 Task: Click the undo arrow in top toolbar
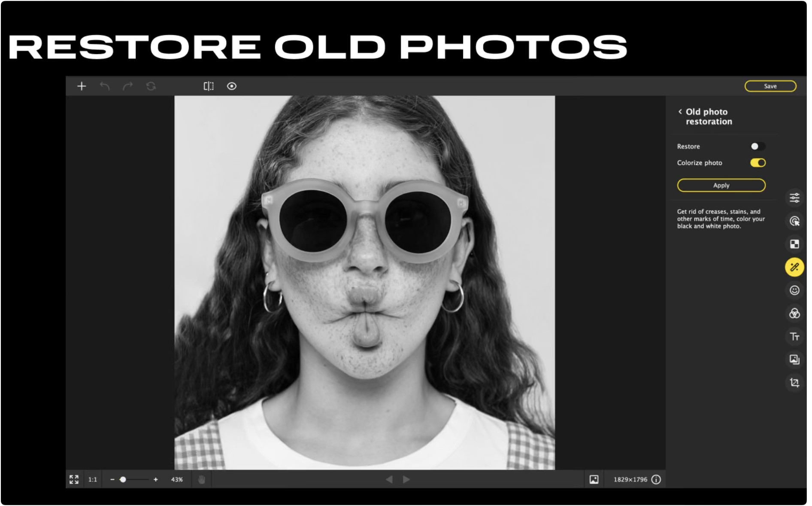[x=105, y=86]
